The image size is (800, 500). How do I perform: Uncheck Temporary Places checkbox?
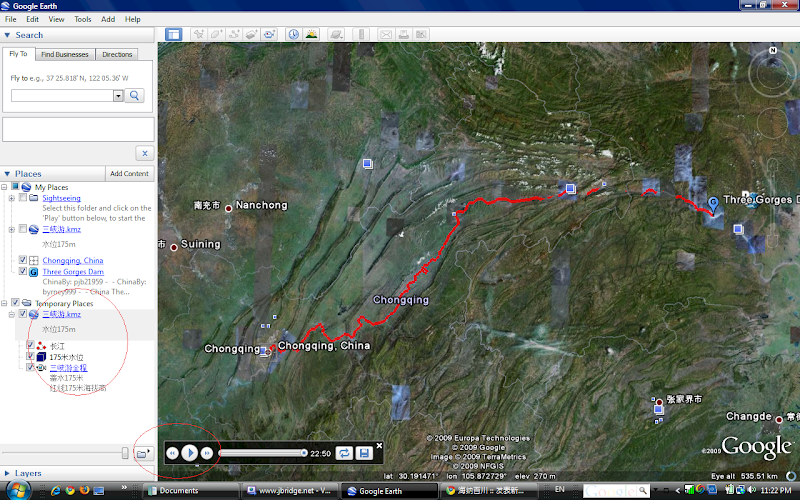[16, 303]
